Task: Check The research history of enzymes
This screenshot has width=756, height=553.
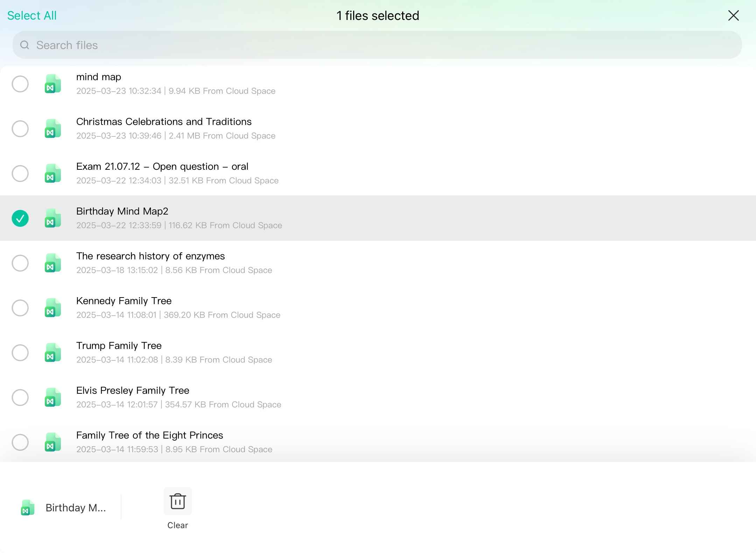Action: (x=20, y=263)
